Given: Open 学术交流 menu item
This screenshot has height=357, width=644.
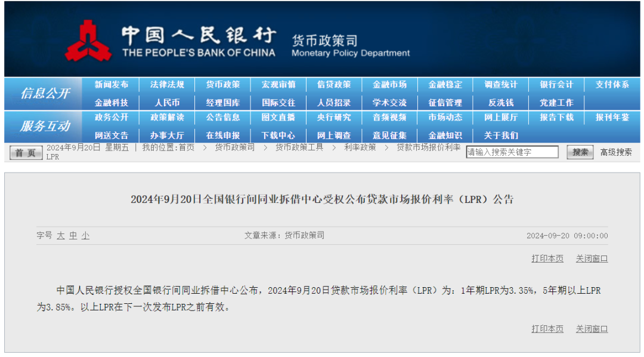Looking at the screenshot, I should pos(389,103).
